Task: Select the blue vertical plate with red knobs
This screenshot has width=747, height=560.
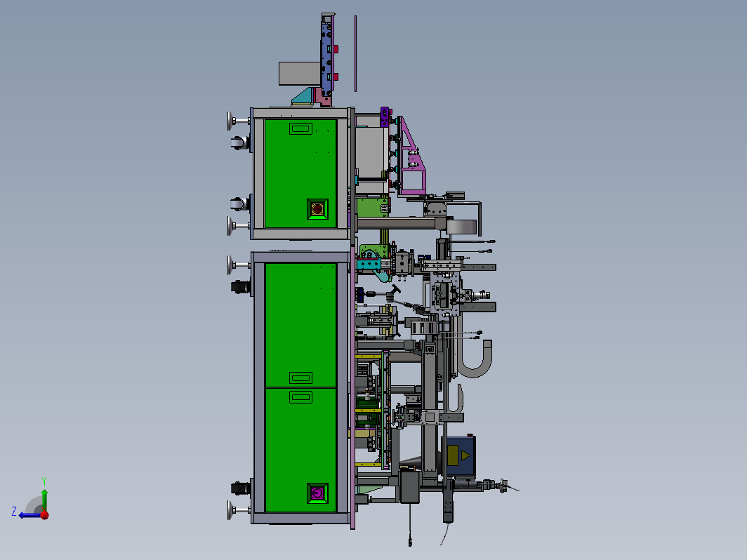Action: pos(327,60)
